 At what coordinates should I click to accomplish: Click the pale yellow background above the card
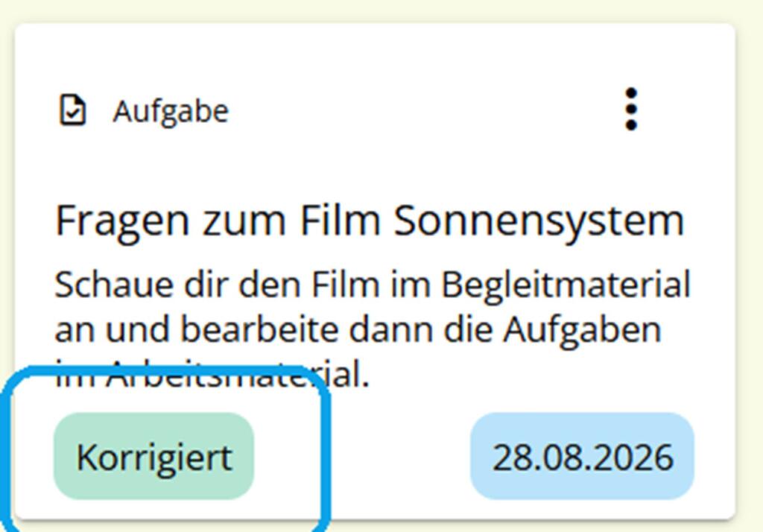pos(381,10)
